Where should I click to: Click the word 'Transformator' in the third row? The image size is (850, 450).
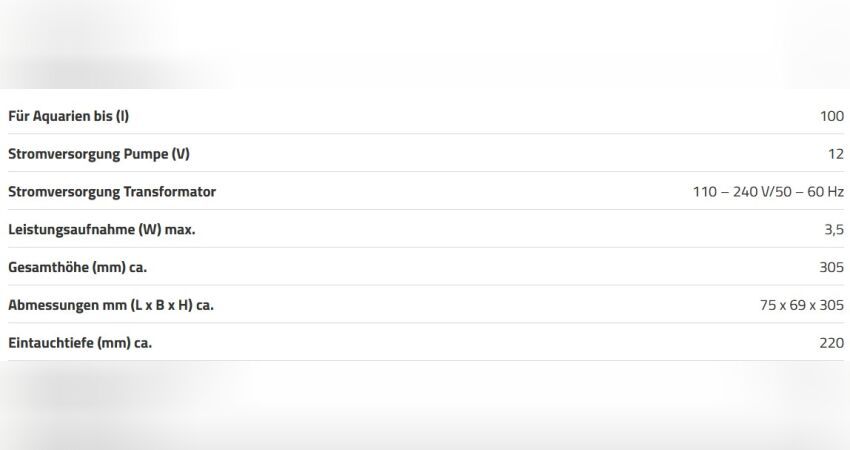170,192
